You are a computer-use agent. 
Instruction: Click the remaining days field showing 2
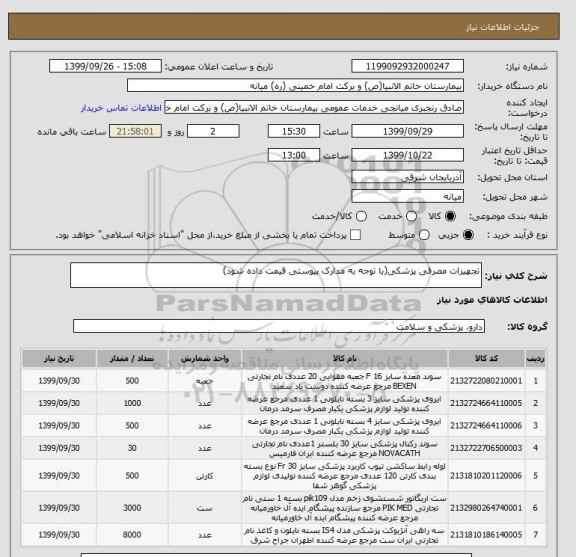[213, 131]
